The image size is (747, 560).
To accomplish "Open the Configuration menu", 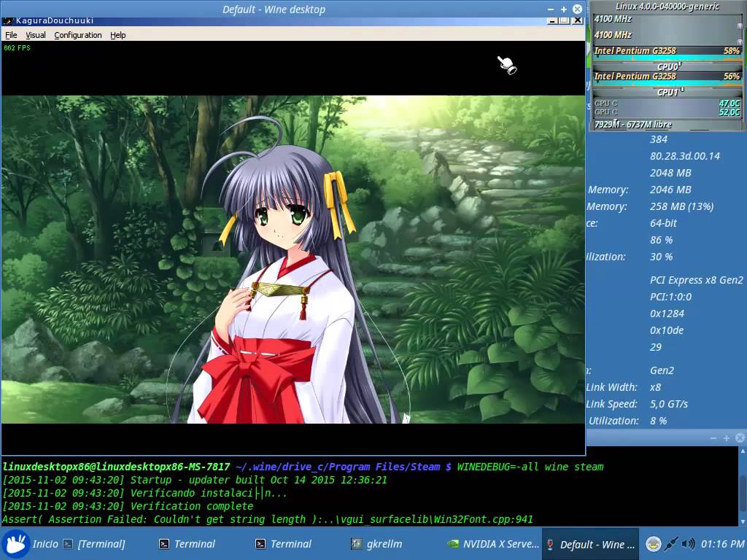I will click(77, 35).
